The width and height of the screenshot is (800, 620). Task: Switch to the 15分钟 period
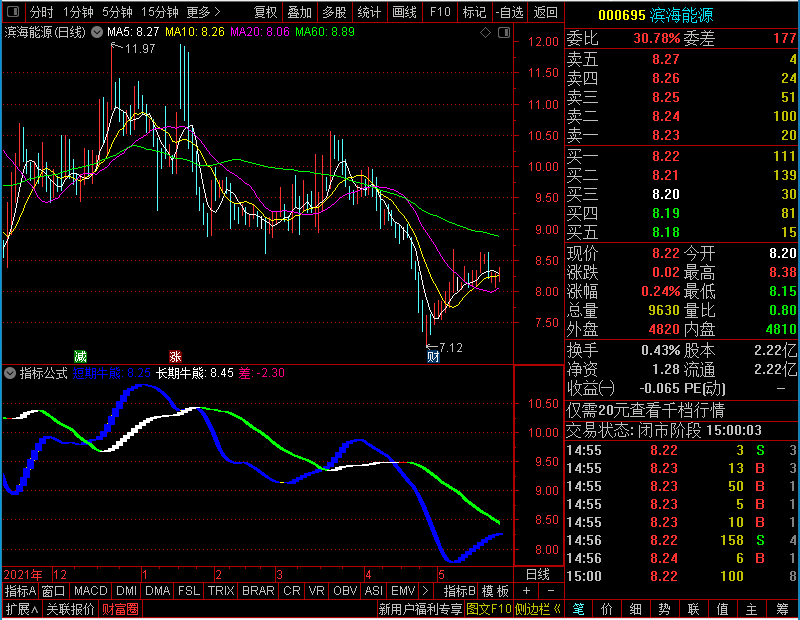pos(159,12)
